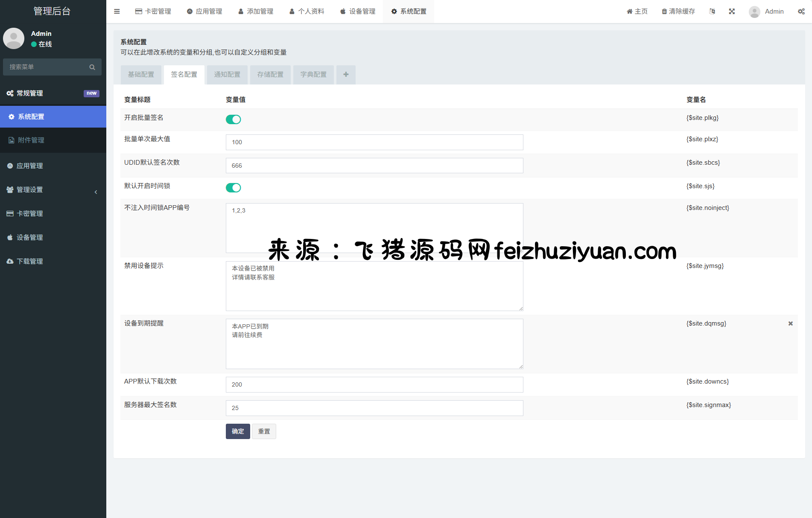Viewport: 812px width, 518px height.
Task: Toggle the 开启批量签名 switch
Action: coord(233,119)
